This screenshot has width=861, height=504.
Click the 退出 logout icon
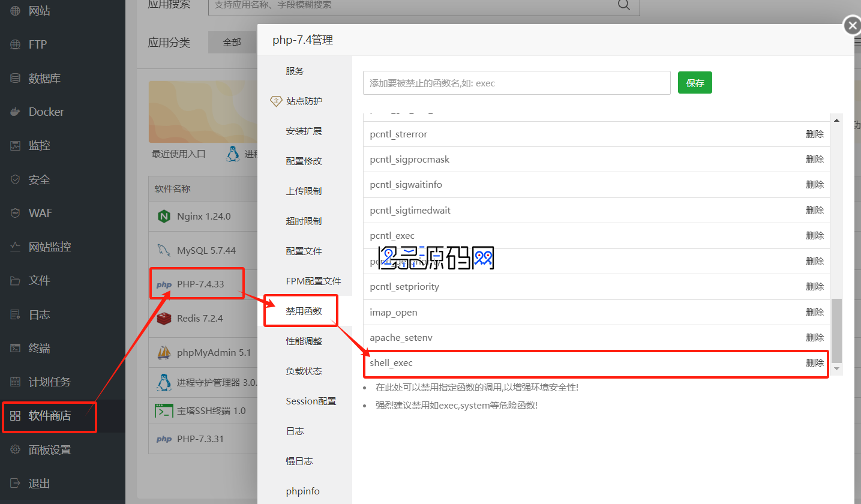pyautogui.click(x=16, y=483)
